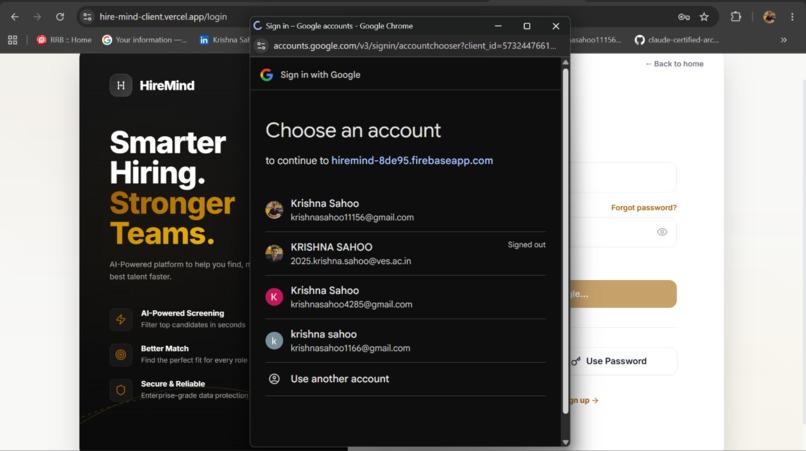Open the Chrome three-dot menu
The height and width of the screenshot is (451, 806).
click(x=792, y=17)
